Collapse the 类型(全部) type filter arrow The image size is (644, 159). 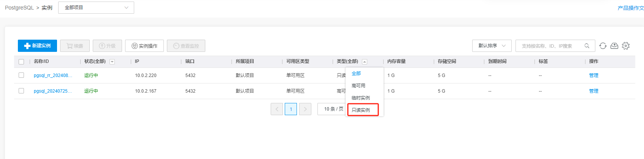[x=365, y=62]
